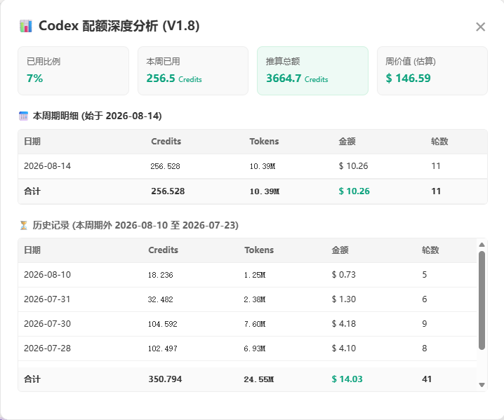Click amount $ 4.18
504x420 pixels.
click(x=344, y=324)
